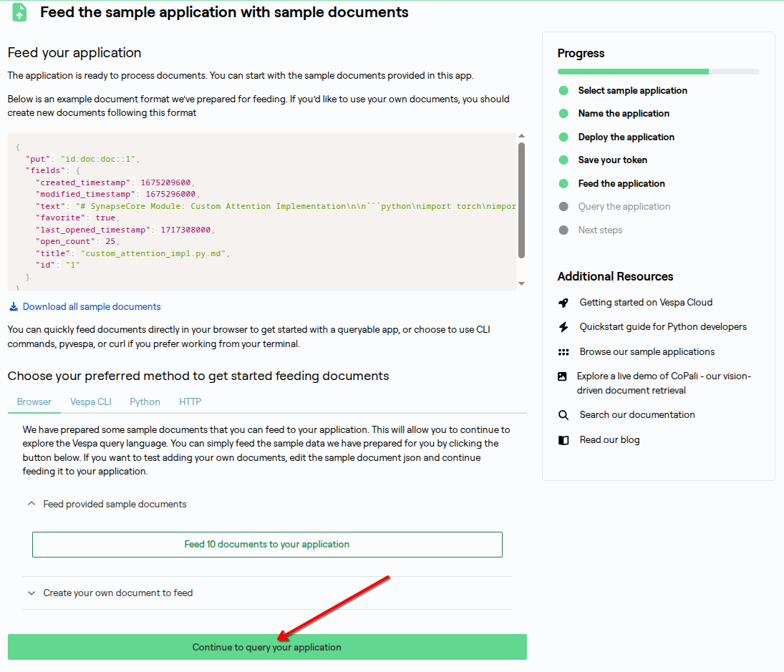The width and height of the screenshot is (784, 672).
Task: Switch to the Python tab
Action: click(x=145, y=402)
